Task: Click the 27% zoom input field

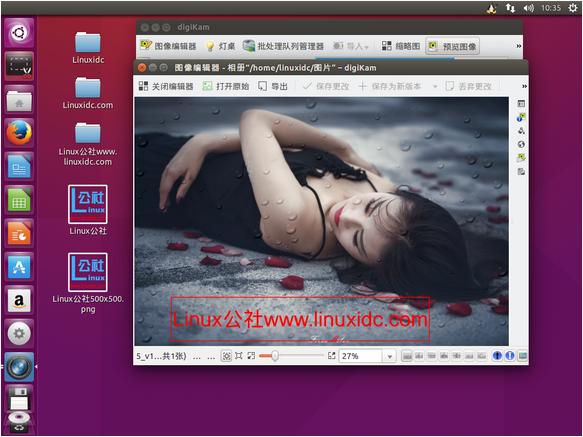Action: (x=360, y=356)
